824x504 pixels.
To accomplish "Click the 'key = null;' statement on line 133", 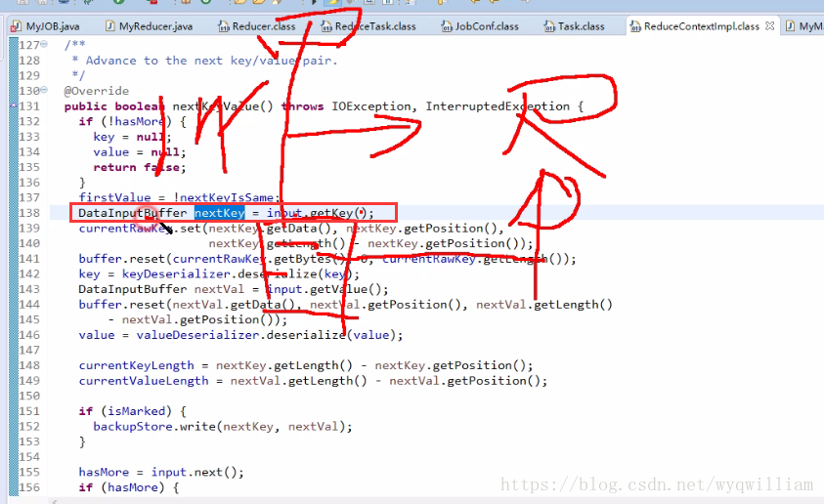I will tap(132, 137).
